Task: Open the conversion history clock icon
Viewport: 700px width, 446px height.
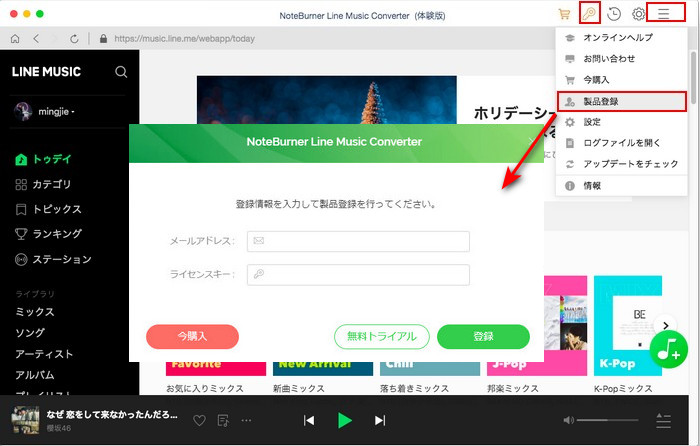Action: tap(614, 14)
